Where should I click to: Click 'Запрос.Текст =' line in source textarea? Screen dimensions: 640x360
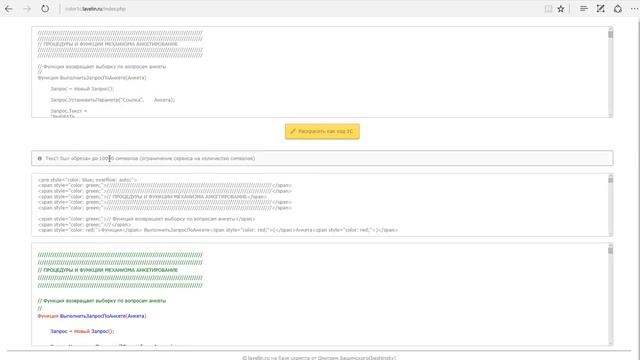click(x=69, y=111)
